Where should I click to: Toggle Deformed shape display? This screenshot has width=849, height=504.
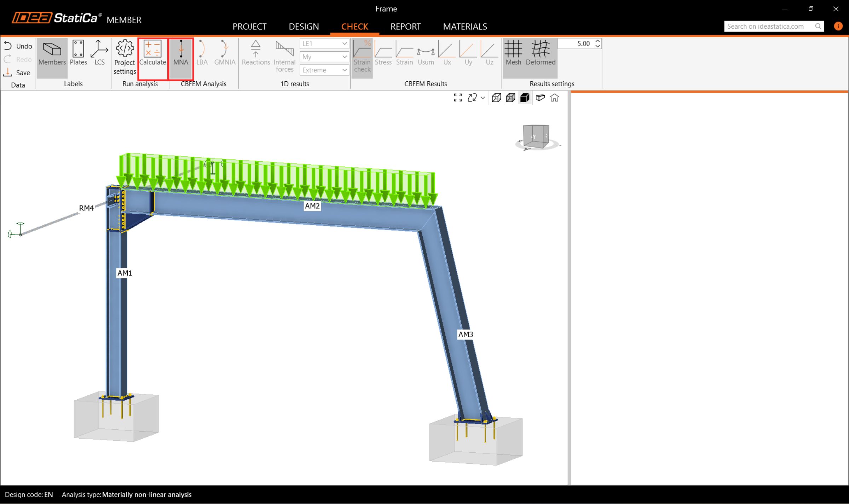[x=540, y=53]
